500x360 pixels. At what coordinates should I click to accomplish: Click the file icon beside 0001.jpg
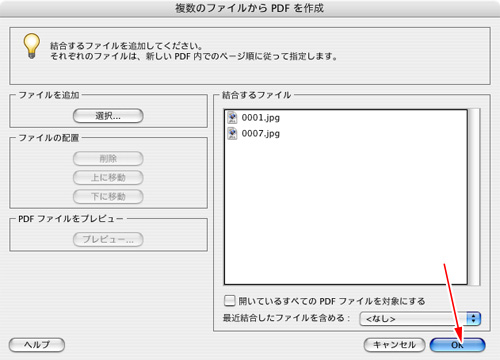232,117
